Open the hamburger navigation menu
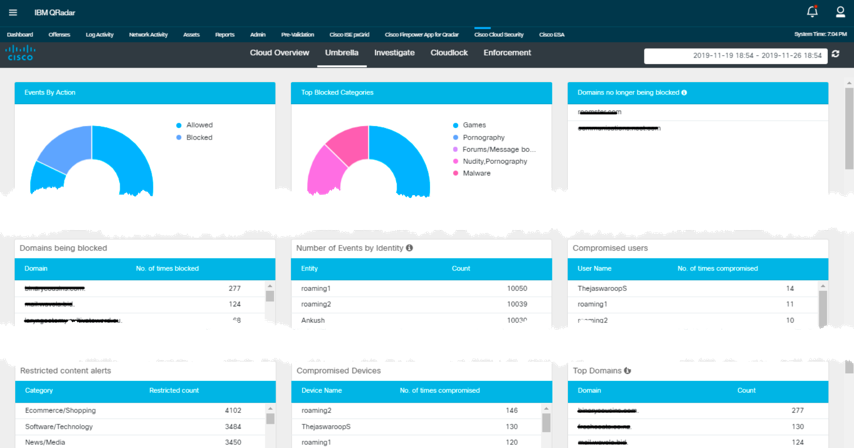 click(x=13, y=12)
